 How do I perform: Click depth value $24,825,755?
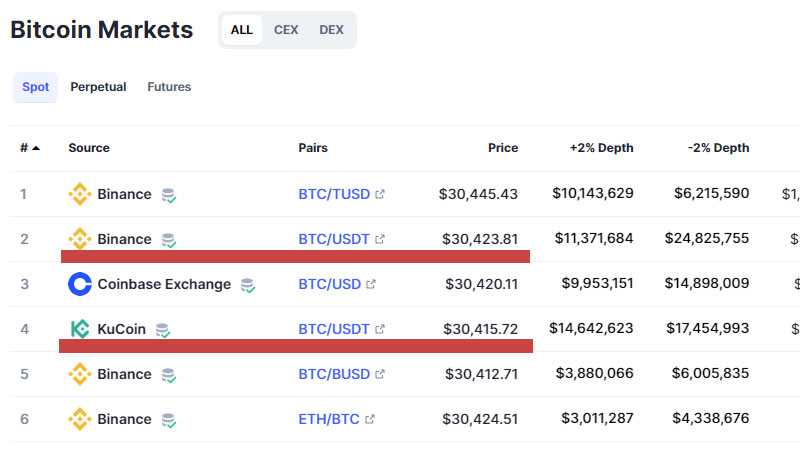(707, 238)
